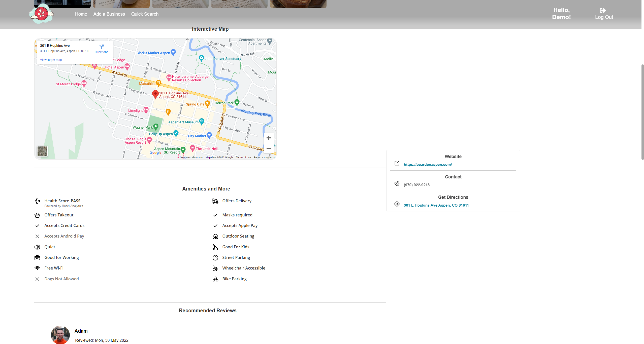The image size is (644, 344).
Task: Open Quick Search in navigation
Action: point(145,14)
